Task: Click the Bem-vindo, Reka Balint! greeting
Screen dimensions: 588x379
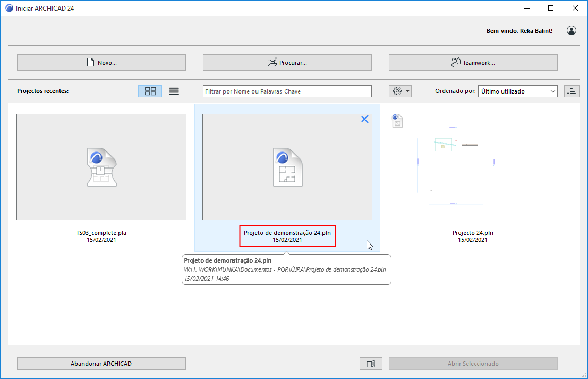Action: 519,31
